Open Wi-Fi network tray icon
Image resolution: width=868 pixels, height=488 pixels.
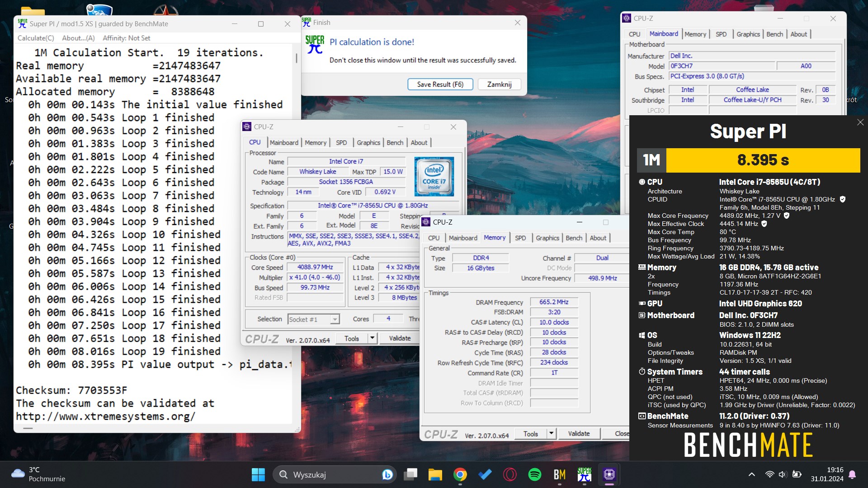point(769,474)
